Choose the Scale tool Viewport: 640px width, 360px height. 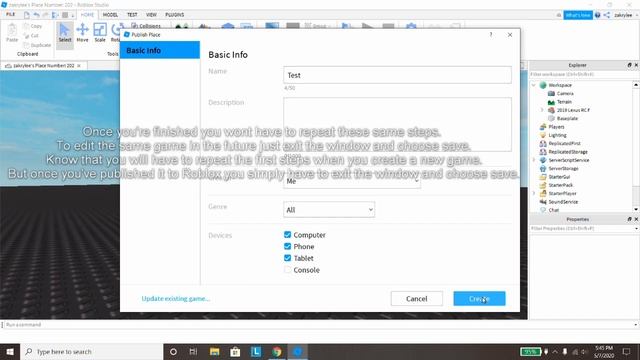[100, 33]
